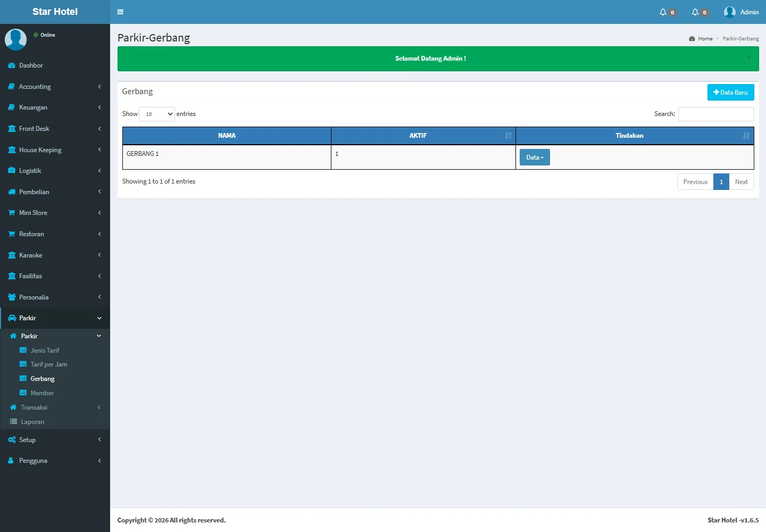Click the Dashbor dashboard icon
Image resolution: width=766 pixels, height=532 pixels.
tap(12, 65)
